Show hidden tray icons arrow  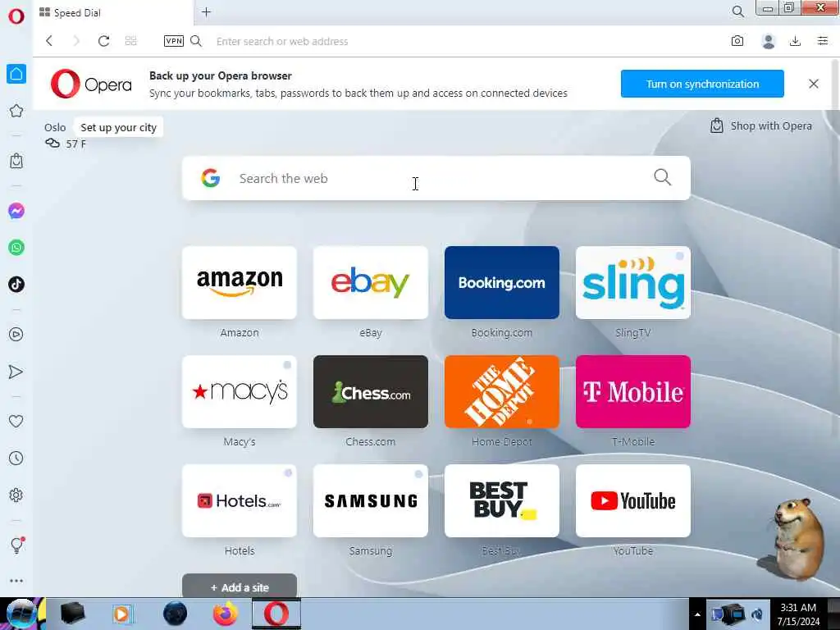point(697,614)
